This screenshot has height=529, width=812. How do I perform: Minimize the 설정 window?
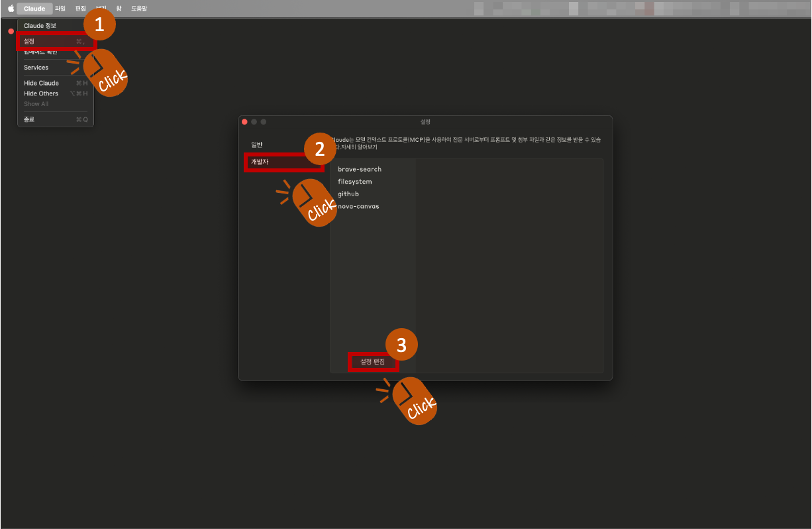(x=254, y=122)
